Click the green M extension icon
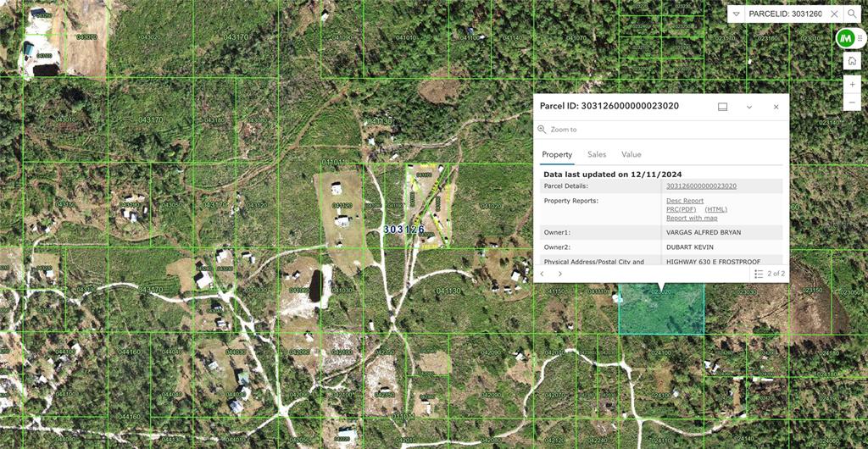The width and height of the screenshot is (868, 449). click(x=845, y=38)
